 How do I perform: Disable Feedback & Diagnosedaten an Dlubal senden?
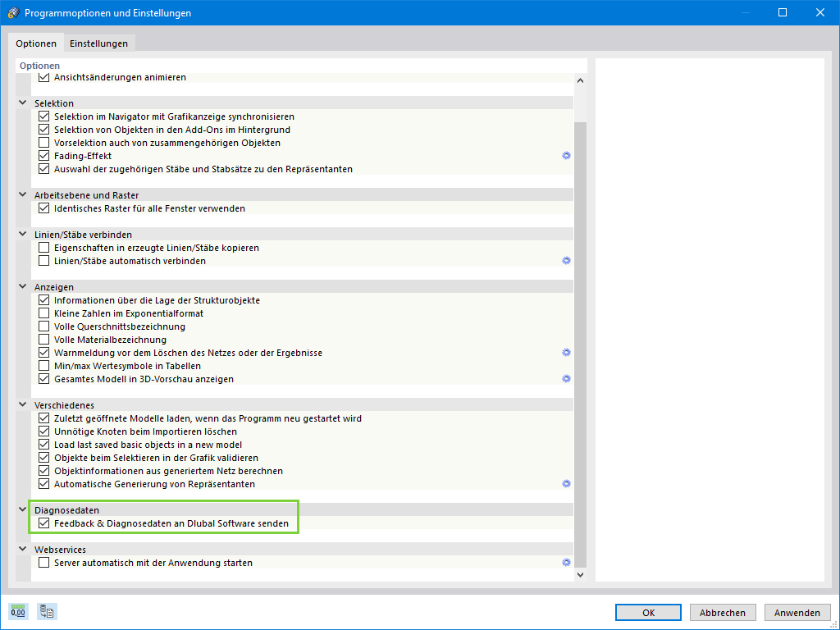pos(44,523)
